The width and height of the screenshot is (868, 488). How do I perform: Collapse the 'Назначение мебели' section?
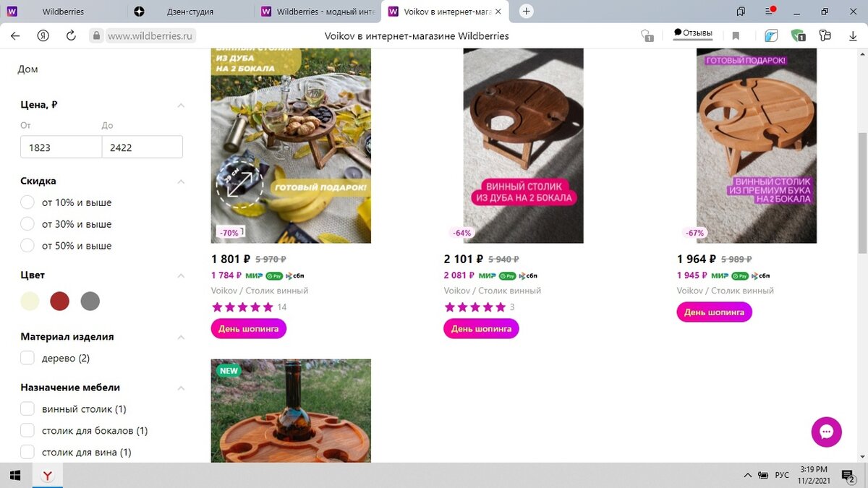(181, 388)
